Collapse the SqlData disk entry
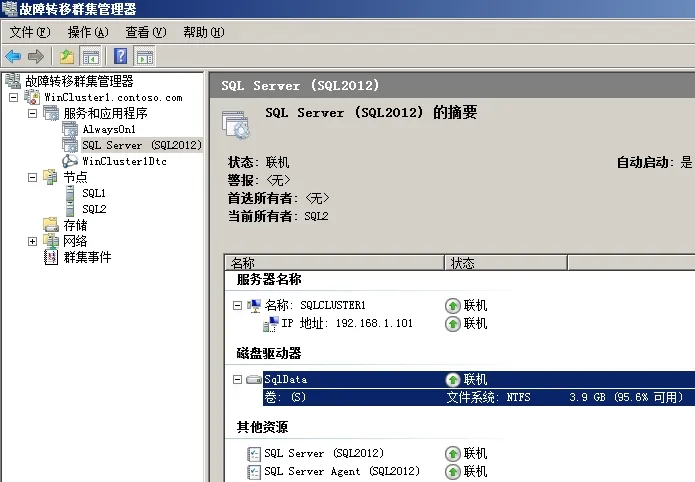 pyautogui.click(x=238, y=380)
